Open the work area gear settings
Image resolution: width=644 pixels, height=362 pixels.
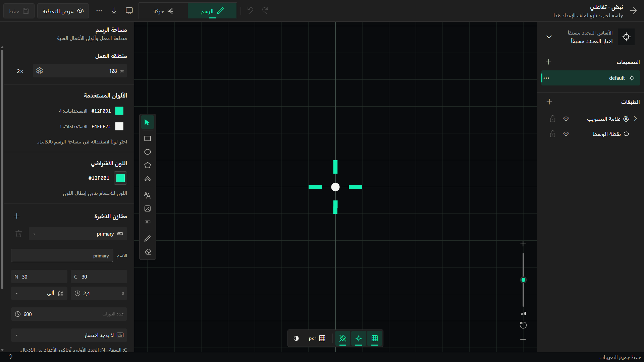point(40,71)
